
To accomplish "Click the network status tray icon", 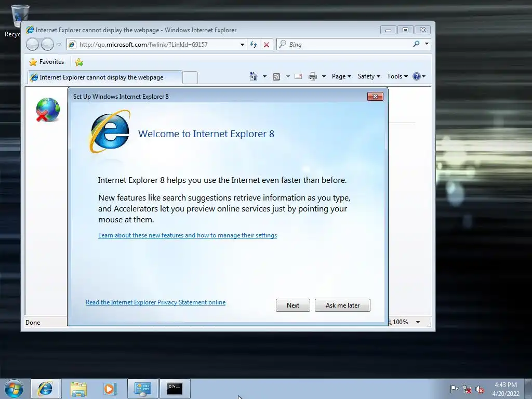I will (467, 389).
